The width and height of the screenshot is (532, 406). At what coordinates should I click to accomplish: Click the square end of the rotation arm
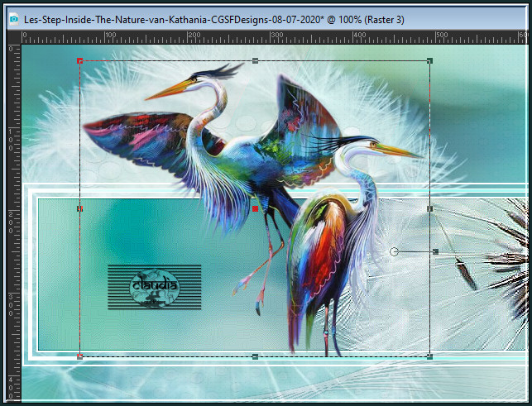pyautogui.click(x=436, y=251)
